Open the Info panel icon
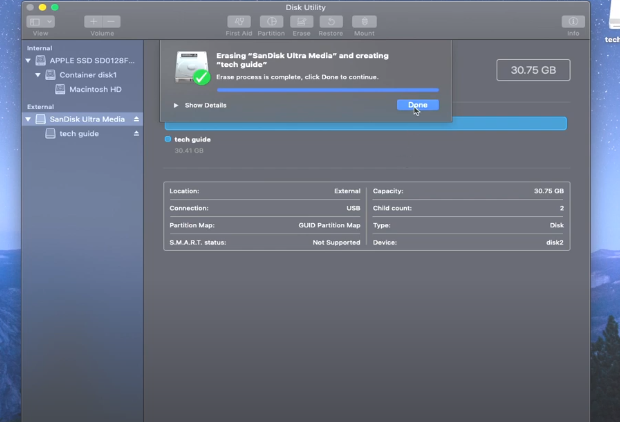 [x=573, y=22]
